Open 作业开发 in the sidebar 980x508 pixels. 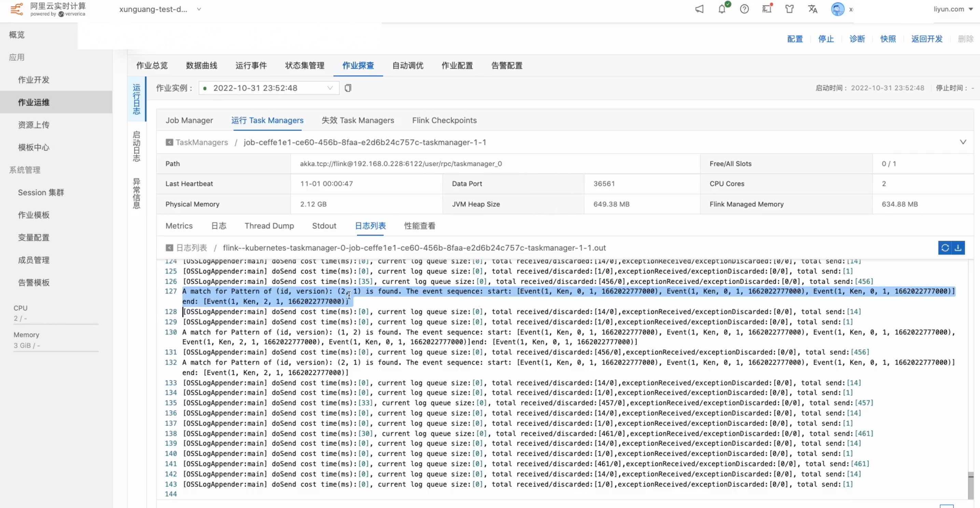[33, 80]
